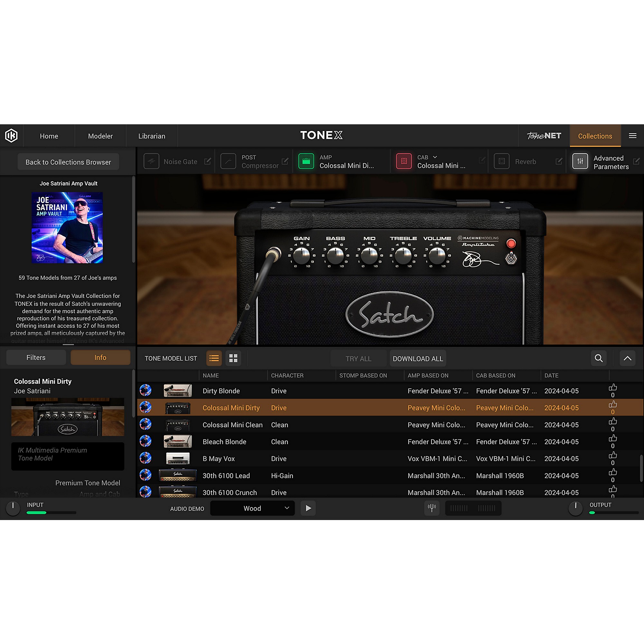Sort the list by NAME column
This screenshot has width=644, height=644.
tap(211, 375)
